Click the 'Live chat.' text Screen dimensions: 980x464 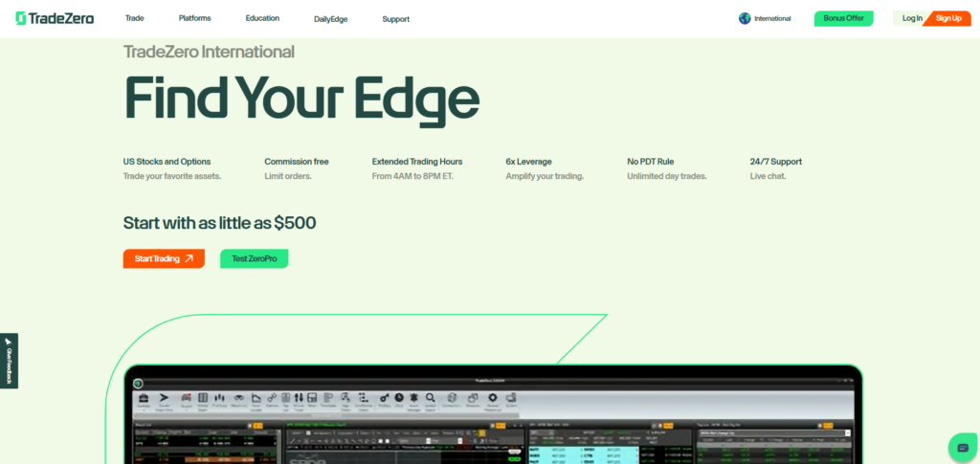pos(768,177)
